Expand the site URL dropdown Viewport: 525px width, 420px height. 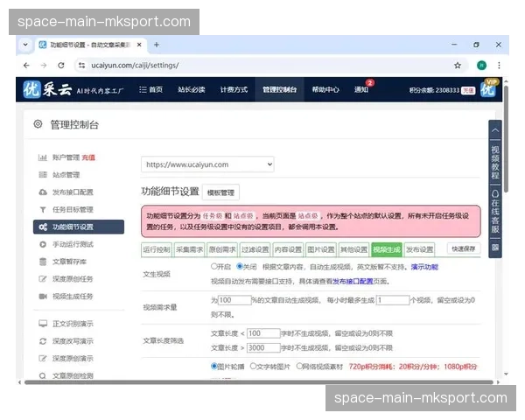point(207,164)
